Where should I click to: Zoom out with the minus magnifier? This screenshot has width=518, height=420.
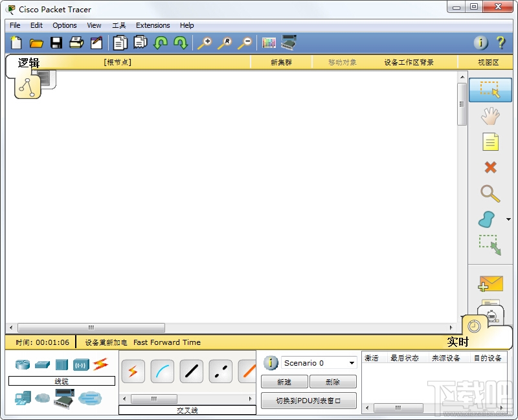tap(245, 43)
